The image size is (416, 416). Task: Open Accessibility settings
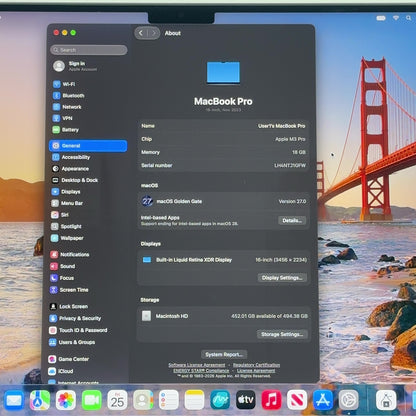pos(71,157)
